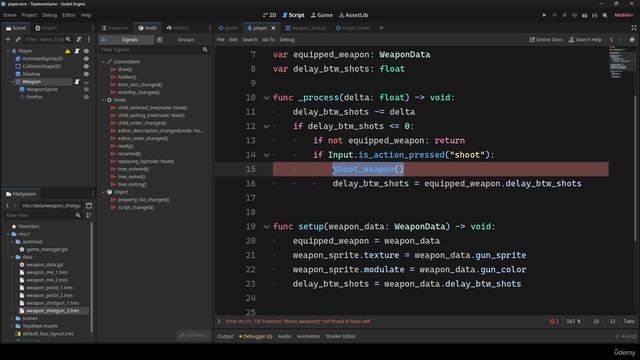Viewport: 640px width, 360px height.
Task: Click the movie maker mode icon
Action: [x=605, y=15]
